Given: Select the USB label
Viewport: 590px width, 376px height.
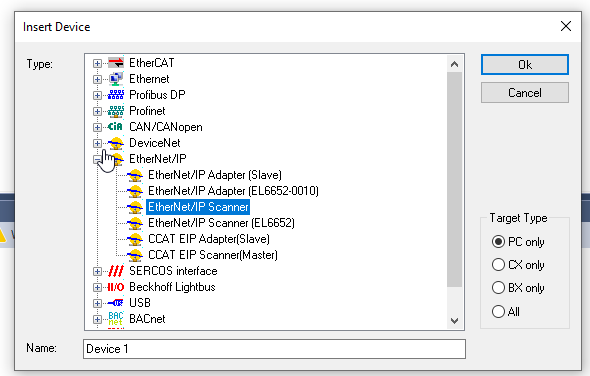Looking at the screenshot, I should (140, 303).
